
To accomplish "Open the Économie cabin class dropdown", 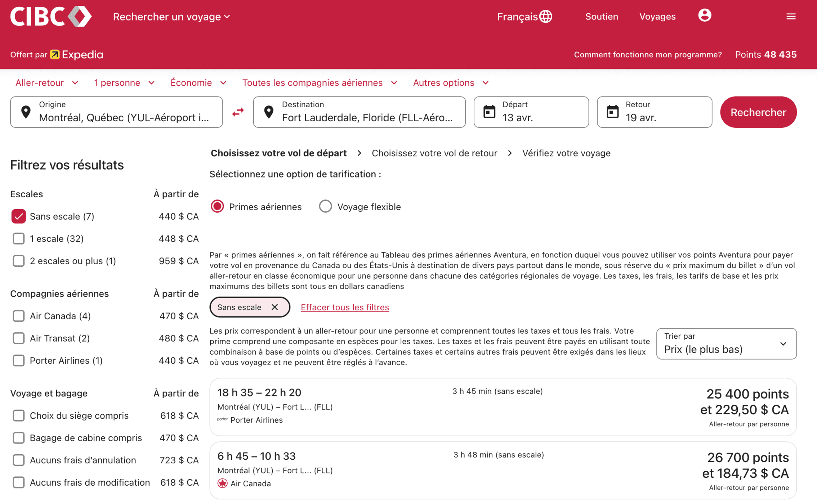I will point(198,83).
